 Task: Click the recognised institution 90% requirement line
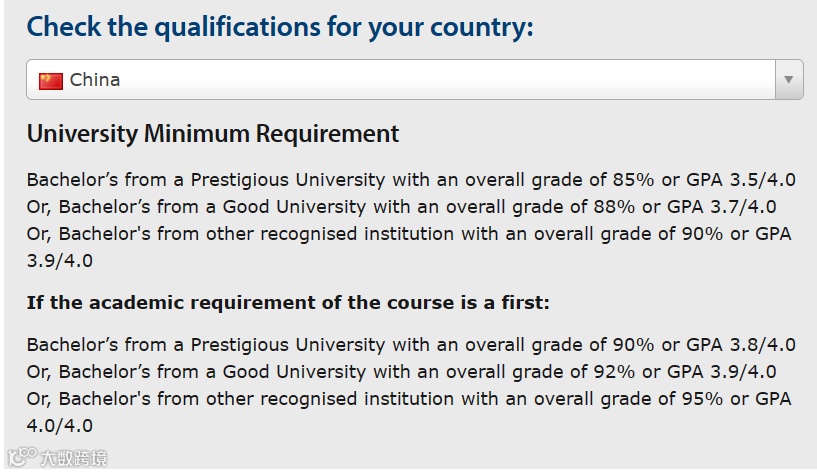coord(409,234)
